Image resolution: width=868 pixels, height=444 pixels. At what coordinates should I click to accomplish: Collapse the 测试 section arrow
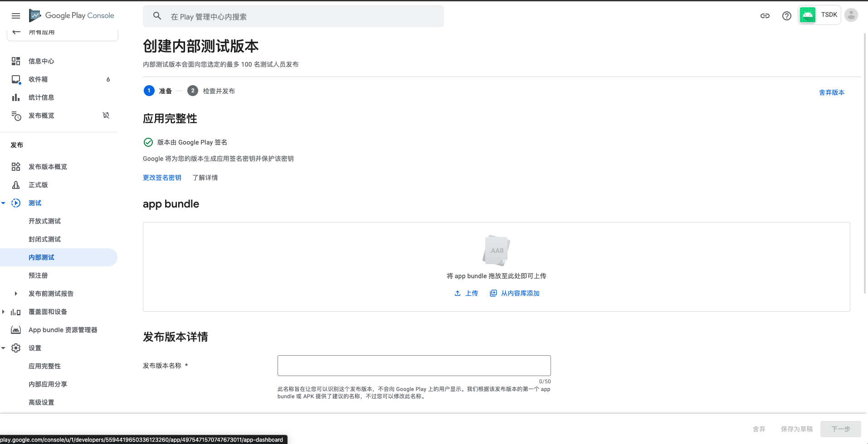point(3,203)
